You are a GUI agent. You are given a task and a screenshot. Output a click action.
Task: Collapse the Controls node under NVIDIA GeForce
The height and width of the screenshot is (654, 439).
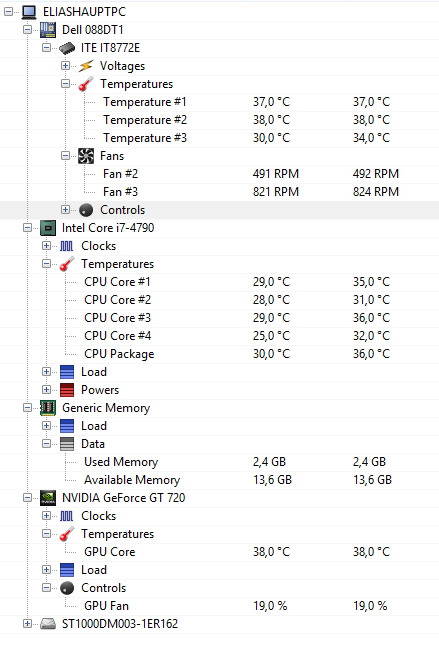pyautogui.click(x=46, y=587)
